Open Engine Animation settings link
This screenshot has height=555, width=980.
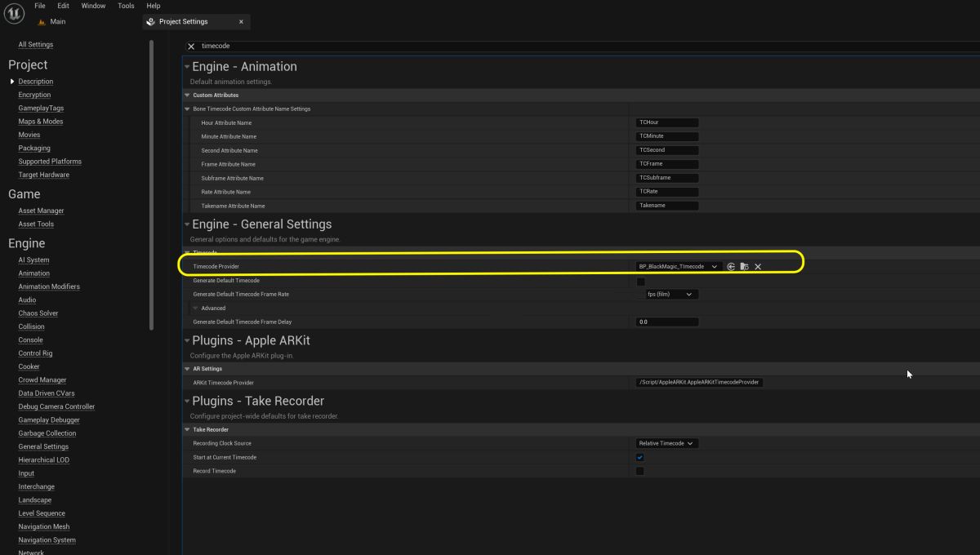click(33, 273)
